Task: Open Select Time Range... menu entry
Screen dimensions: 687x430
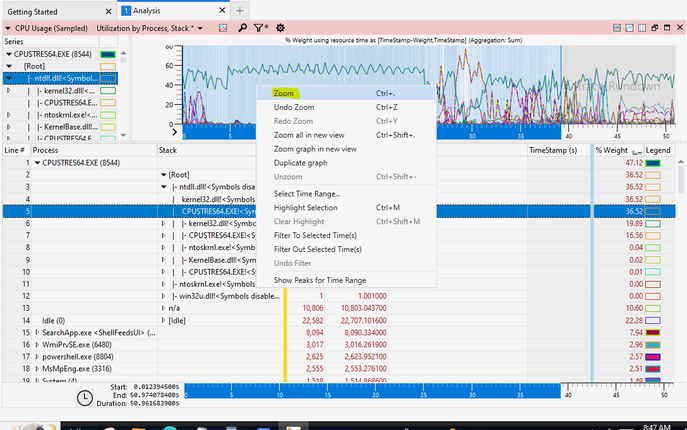Action: coord(346,194)
